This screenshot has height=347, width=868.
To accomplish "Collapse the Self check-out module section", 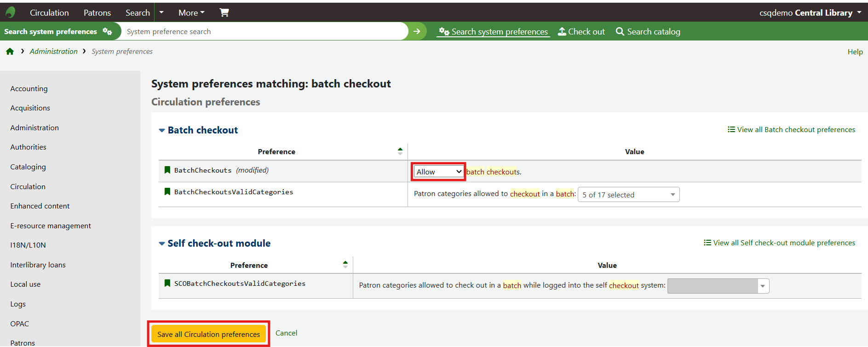I will tap(215, 243).
